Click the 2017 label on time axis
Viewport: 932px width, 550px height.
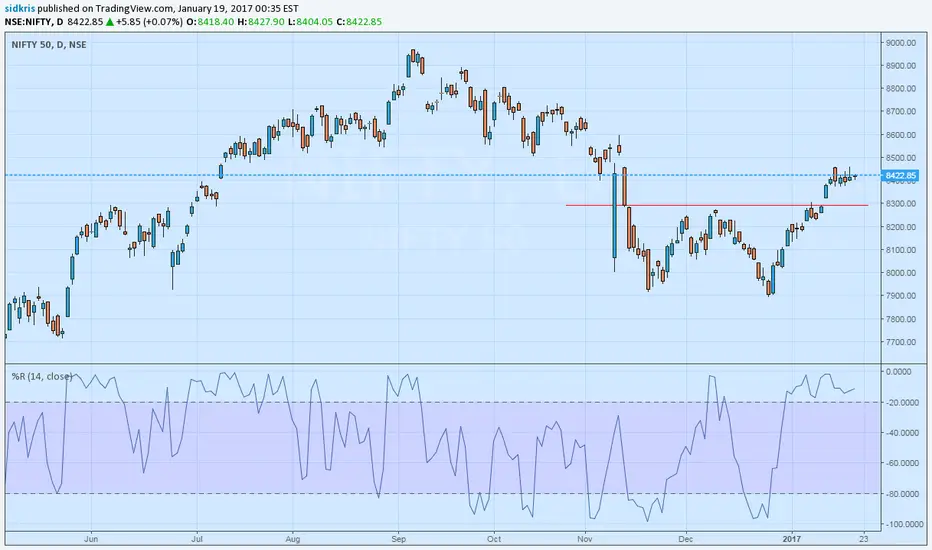[791, 539]
